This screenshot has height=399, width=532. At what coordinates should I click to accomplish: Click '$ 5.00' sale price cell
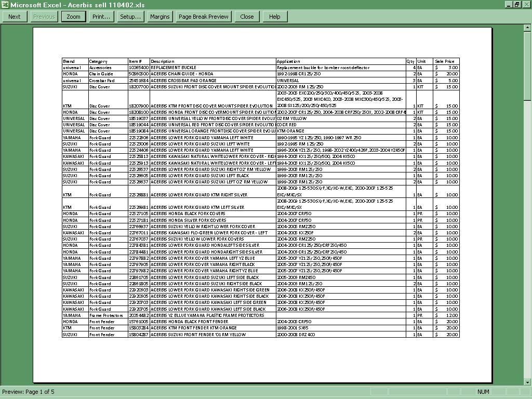[x=446, y=81]
